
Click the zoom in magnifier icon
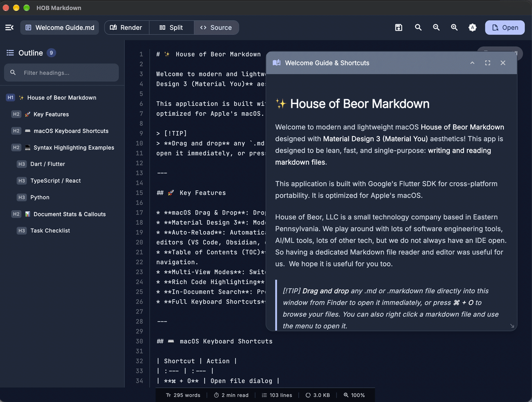coord(454,28)
